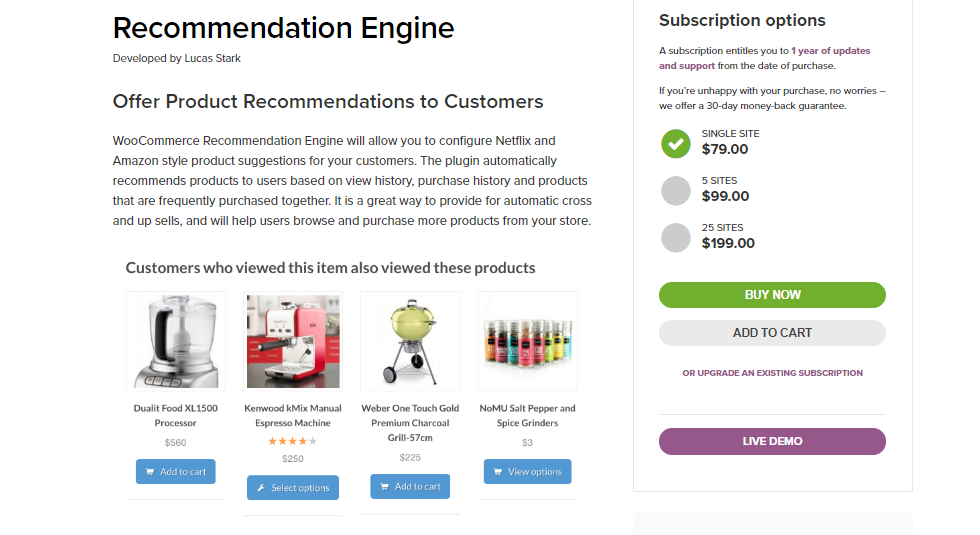
Task: Click the cart icon on View options
Action: coord(497,472)
